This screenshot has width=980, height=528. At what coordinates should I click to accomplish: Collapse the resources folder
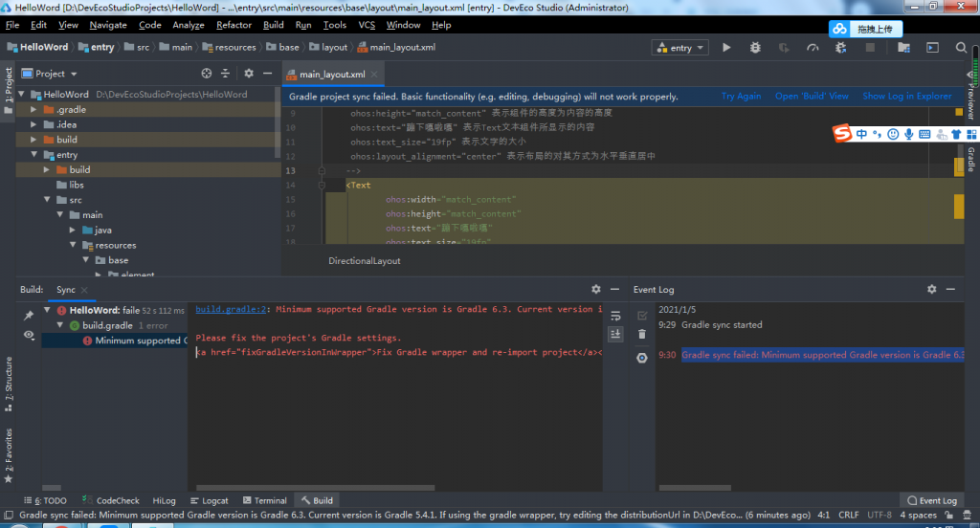(x=73, y=245)
